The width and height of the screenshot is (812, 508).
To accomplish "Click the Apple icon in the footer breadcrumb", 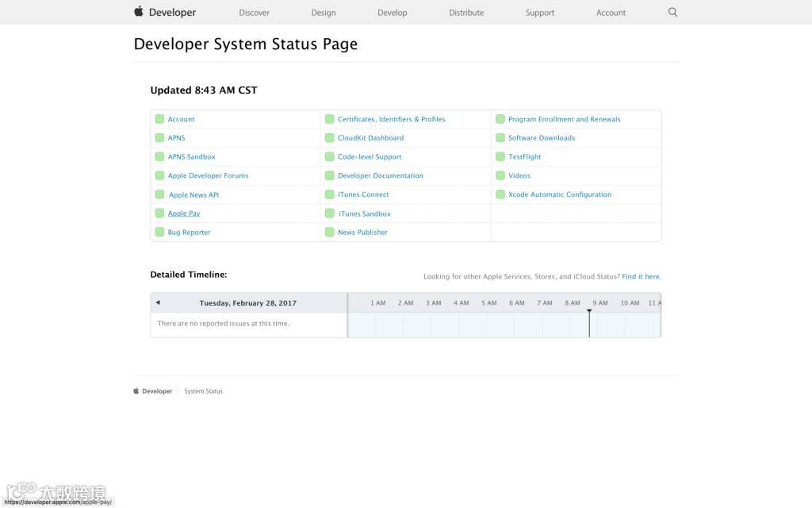I will [136, 391].
